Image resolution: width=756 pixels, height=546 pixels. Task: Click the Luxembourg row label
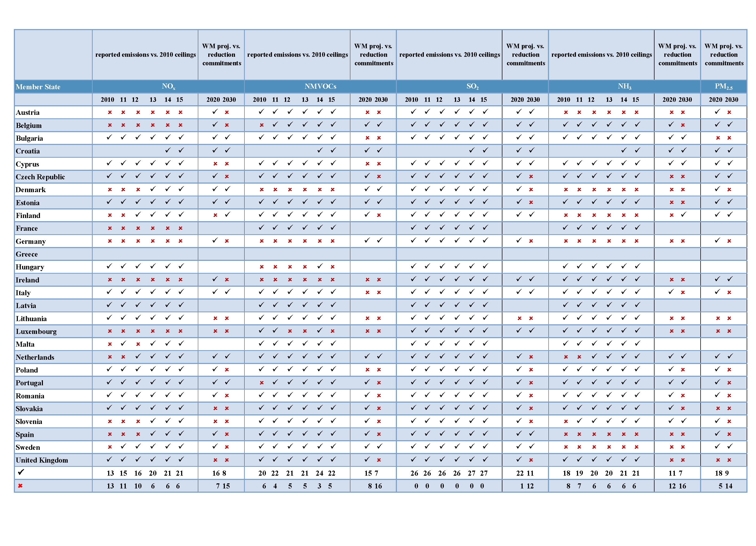click(x=36, y=331)
